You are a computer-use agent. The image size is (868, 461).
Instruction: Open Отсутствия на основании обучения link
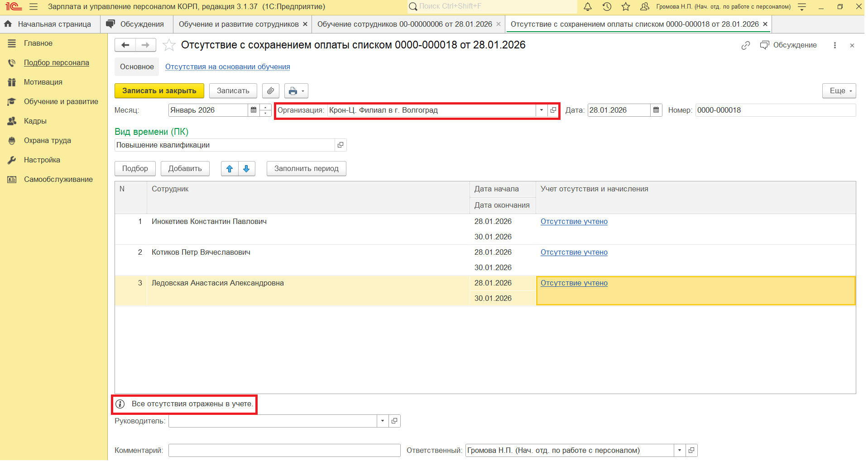[x=227, y=67]
